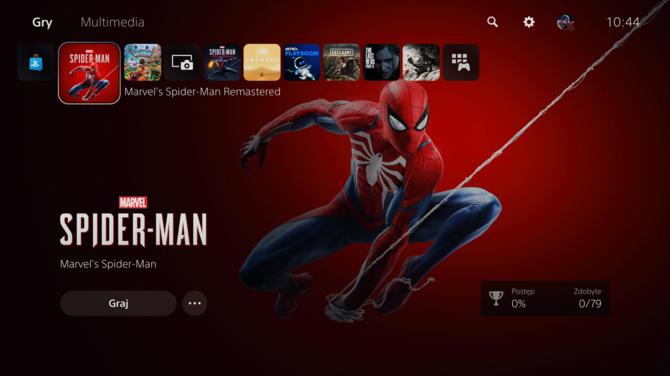Open the settings gear icon

coord(529,22)
